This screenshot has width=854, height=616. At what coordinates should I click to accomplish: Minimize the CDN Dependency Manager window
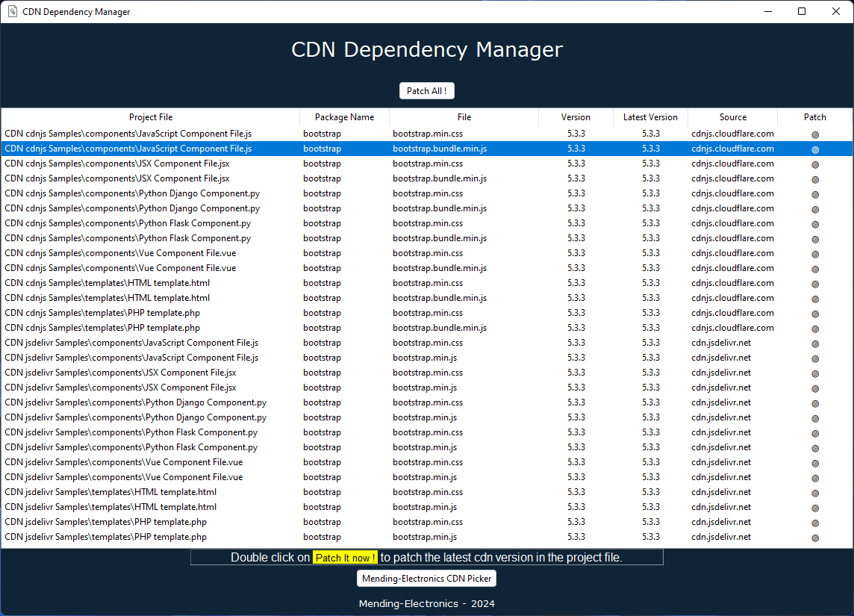coord(768,11)
